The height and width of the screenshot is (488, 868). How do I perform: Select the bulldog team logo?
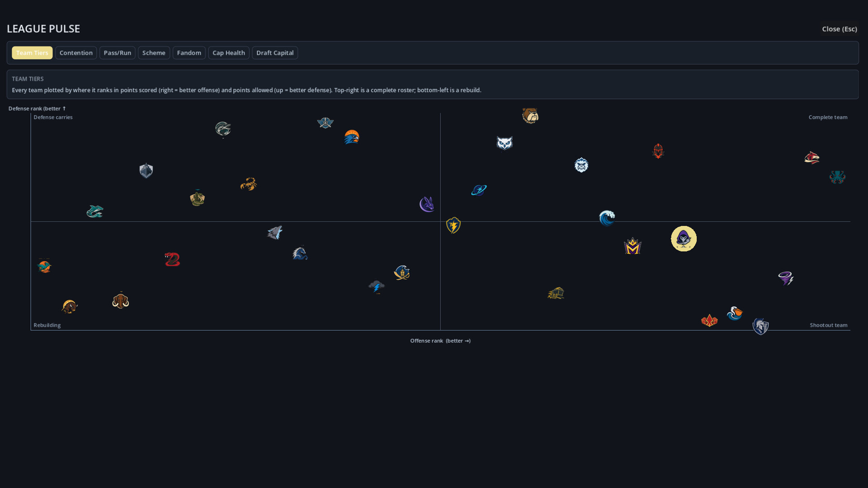pyautogui.click(x=530, y=116)
